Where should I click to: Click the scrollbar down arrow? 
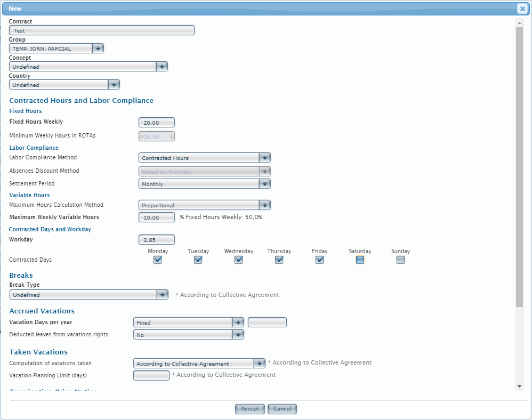click(520, 386)
